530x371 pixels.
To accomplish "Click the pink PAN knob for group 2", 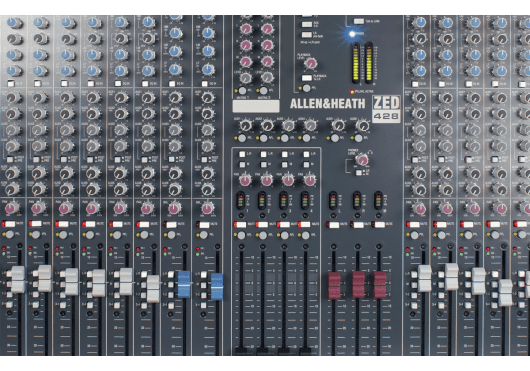I will tap(267, 180).
